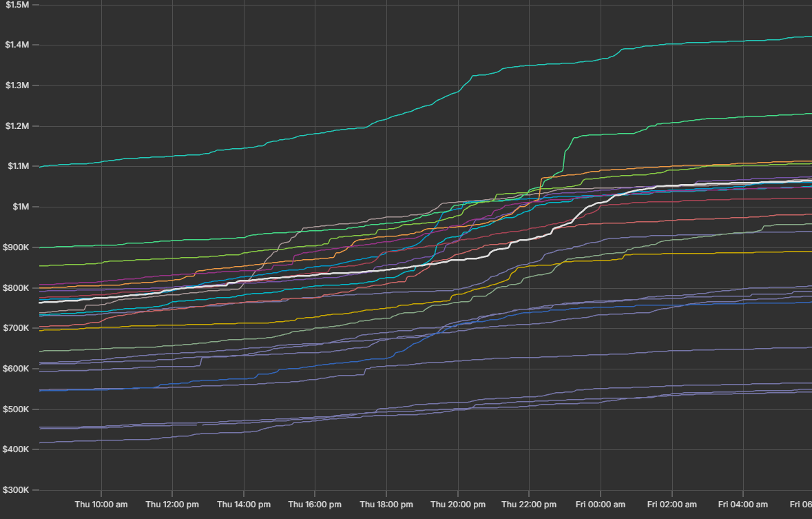Select the $700K y-axis label
Image resolution: width=812 pixels, height=519 pixels.
[x=16, y=328]
